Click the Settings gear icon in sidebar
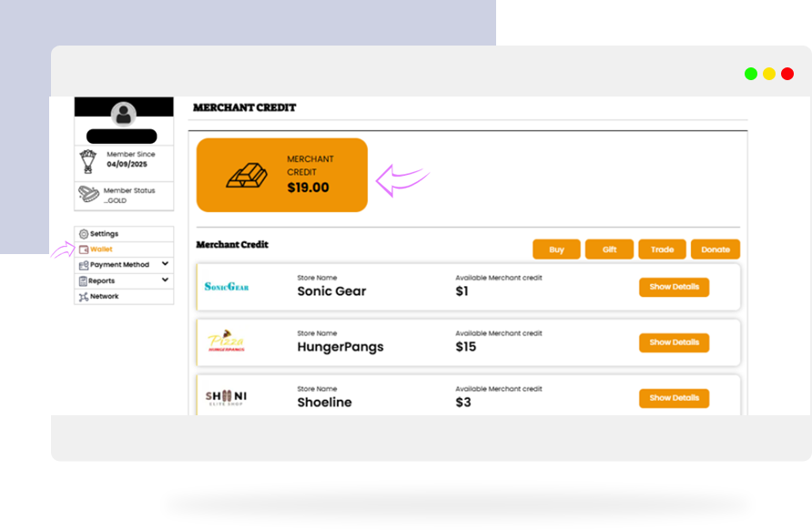 point(84,234)
